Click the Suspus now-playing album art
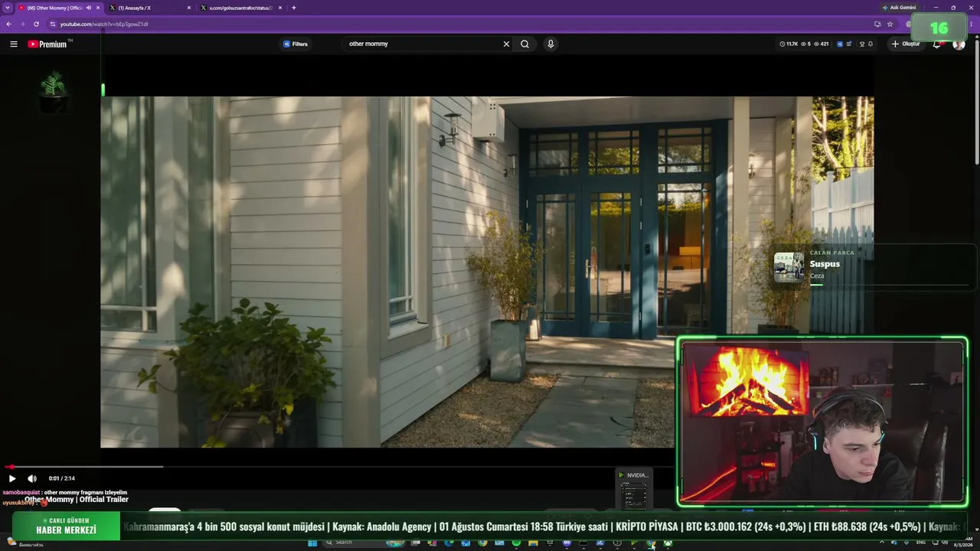 click(x=789, y=268)
